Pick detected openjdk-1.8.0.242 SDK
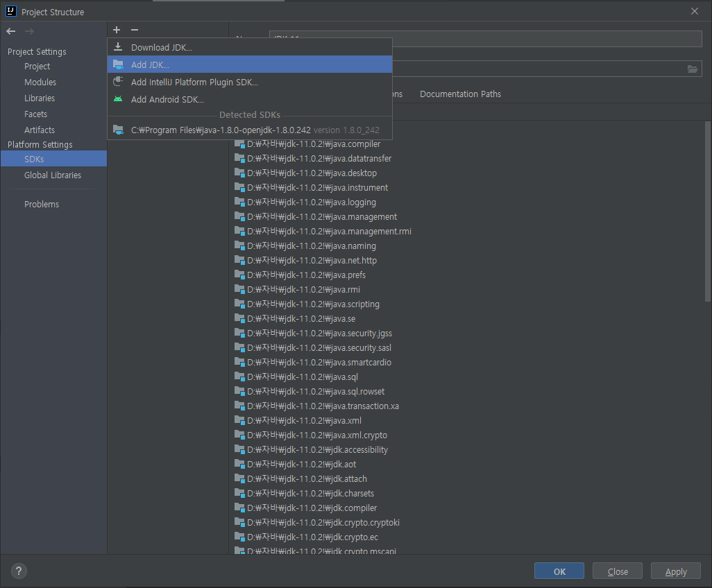This screenshot has width=712, height=588. click(250, 130)
